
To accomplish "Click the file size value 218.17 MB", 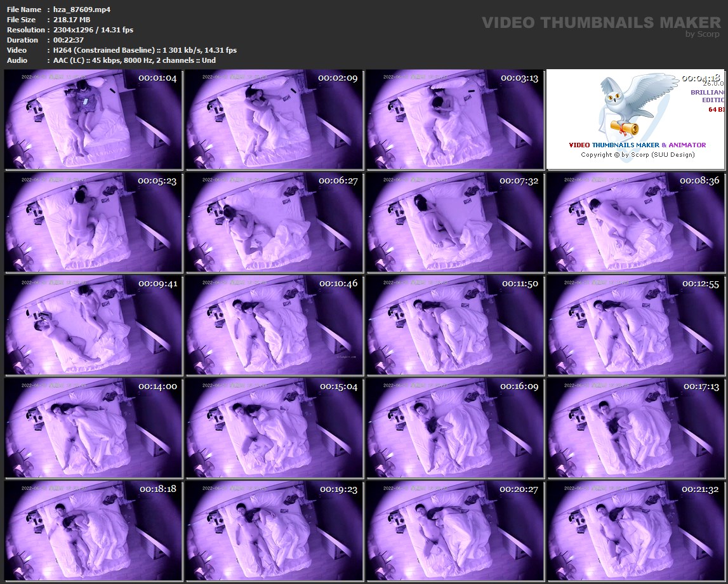I will coord(72,20).
